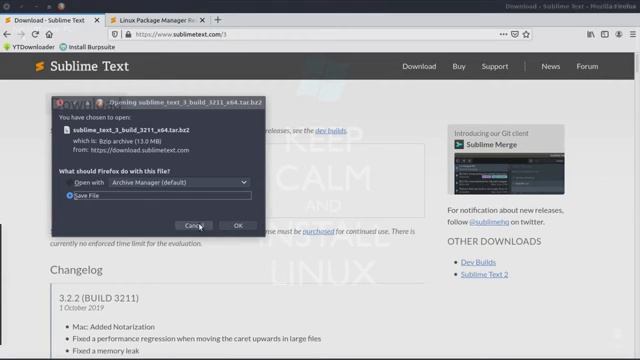Image resolution: width=640 pixels, height=360 pixels.
Task: Open Install Burpsuite bookmark
Action: (87, 47)
